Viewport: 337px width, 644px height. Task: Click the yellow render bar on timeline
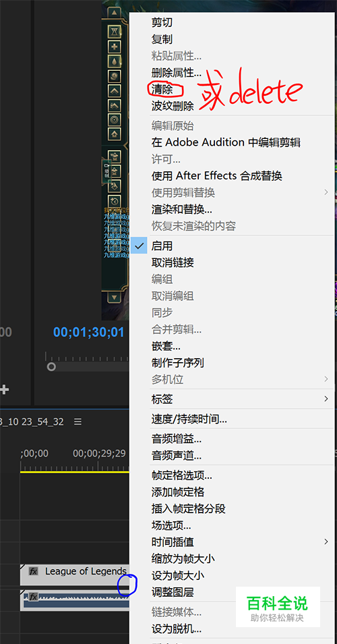click(75, 472)
